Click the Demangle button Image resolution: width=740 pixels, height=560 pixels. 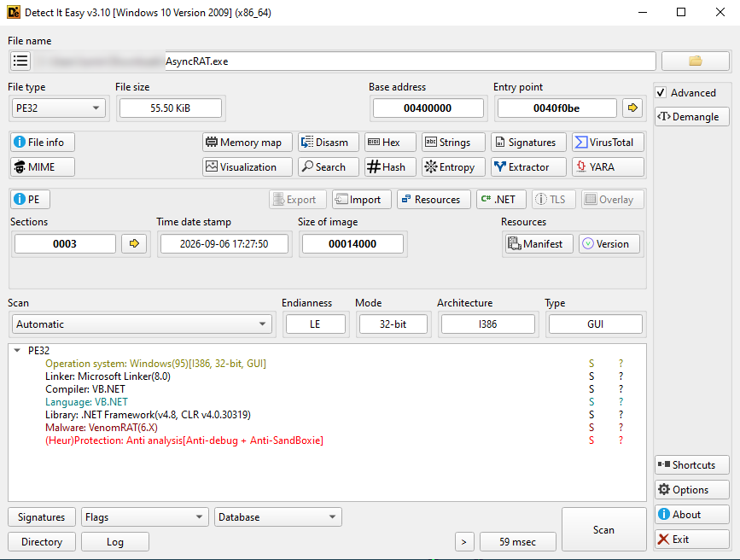point(692,117)
